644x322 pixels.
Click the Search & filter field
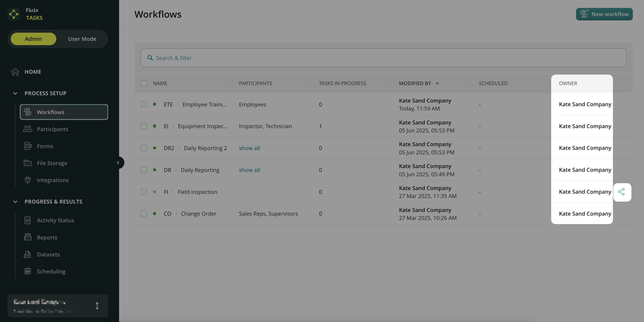(383, 58)
